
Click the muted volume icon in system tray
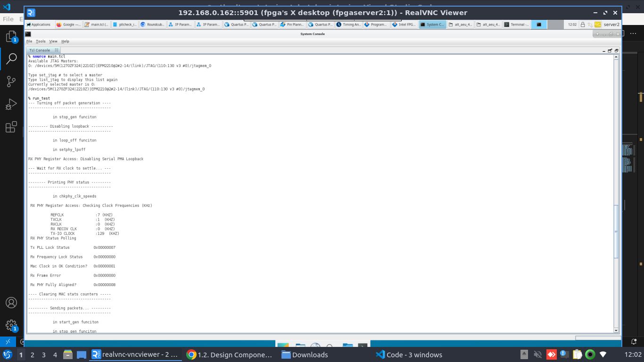click(x=537, y=354)
